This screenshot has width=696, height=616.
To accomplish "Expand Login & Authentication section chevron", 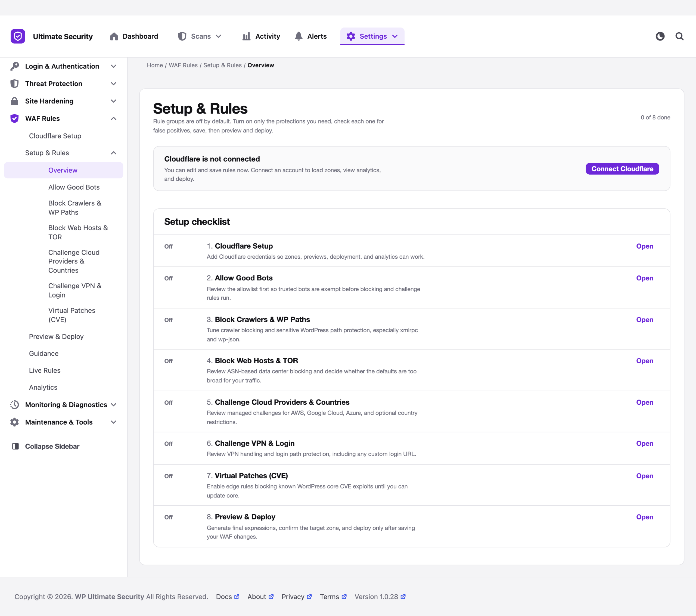I will click(114, 66).
